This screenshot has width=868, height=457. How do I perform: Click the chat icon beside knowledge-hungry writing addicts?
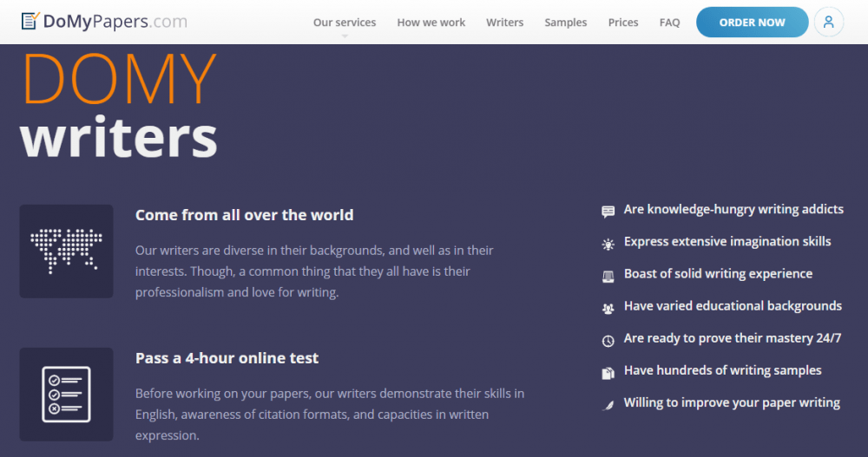(x=608, y=212)
